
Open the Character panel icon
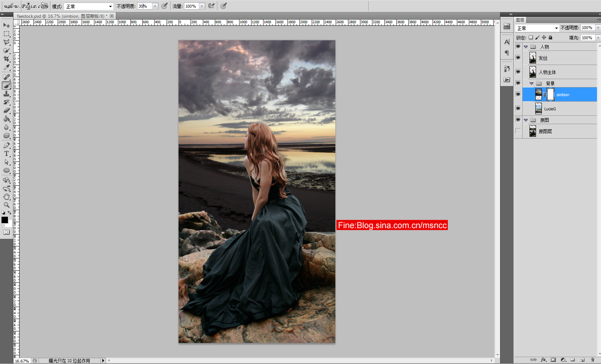click(507, 42)
